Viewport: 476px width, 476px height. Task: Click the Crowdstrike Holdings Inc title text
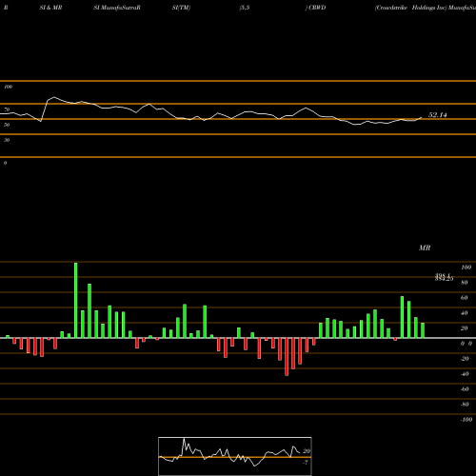coord(410,8)
